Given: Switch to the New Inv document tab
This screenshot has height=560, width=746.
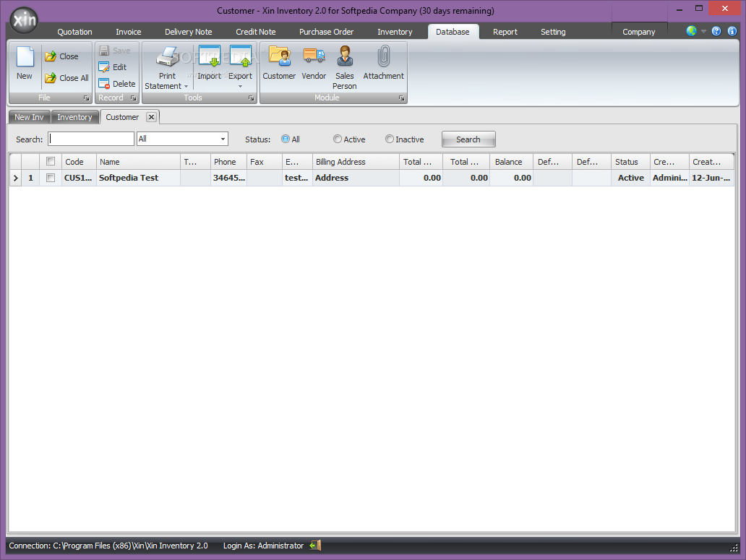Looking at the screenshot, I should 29,117.
